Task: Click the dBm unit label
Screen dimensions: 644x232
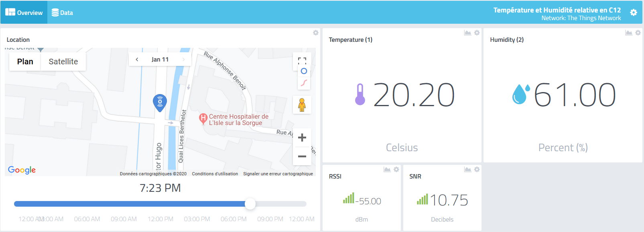Action: (362, 220)
